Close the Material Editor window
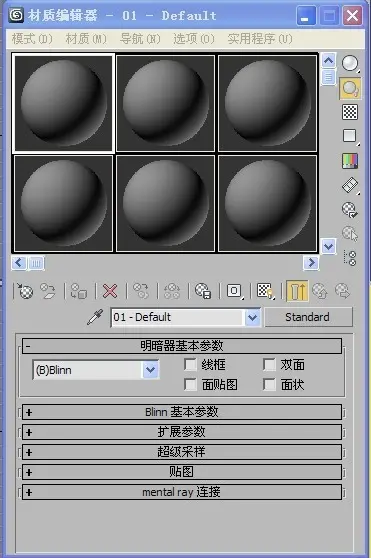 pyautogui.click(x=353, y=16)
